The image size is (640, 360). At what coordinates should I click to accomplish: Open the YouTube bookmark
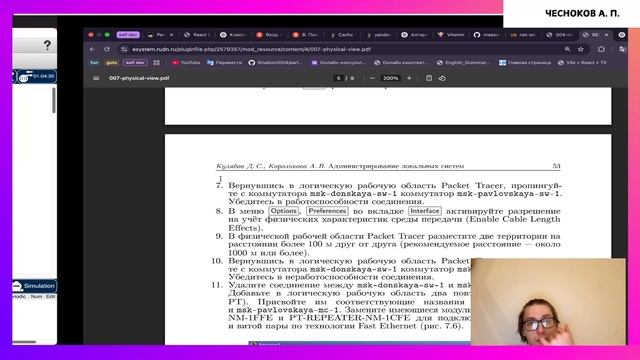coord(186,62)
